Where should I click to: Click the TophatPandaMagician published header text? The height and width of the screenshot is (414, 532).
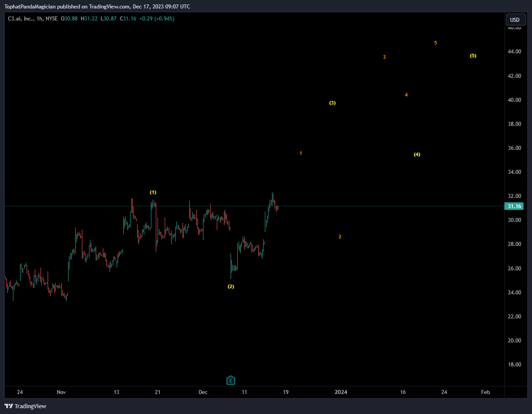coord(97,6)
